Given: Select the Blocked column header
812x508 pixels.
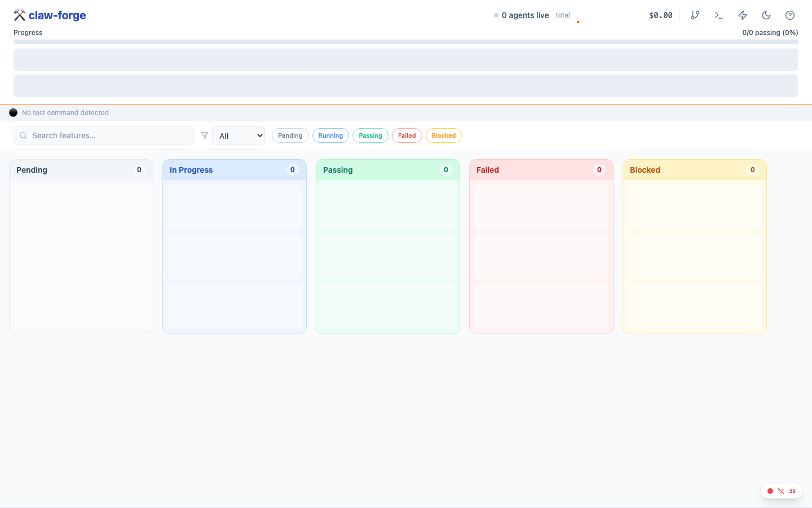Looking at the screenshot, I should tap(645, 170).
